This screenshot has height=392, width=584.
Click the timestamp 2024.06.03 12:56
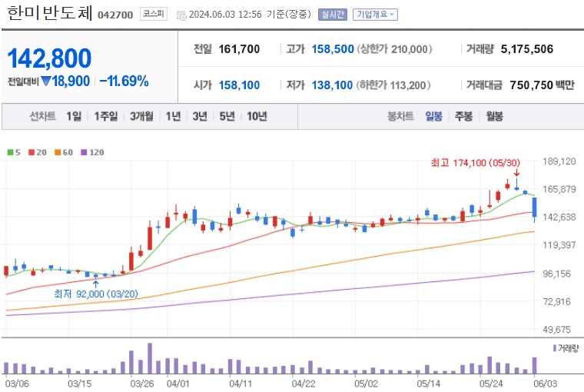[x=225, y=15]
